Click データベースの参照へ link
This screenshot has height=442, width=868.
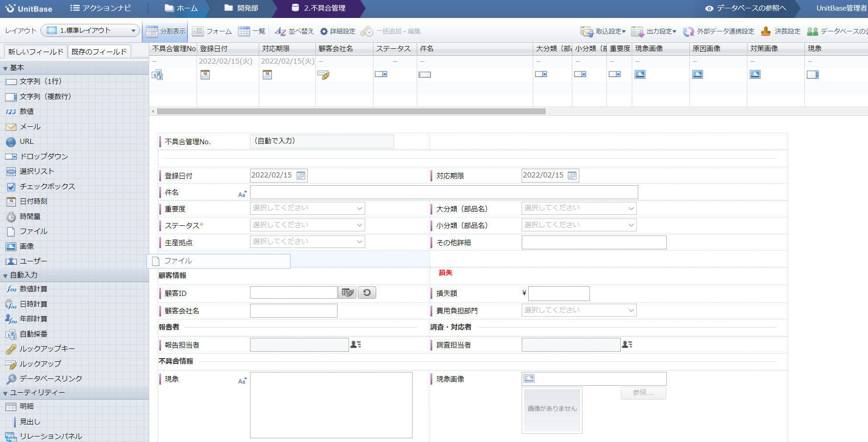[746, 8]
